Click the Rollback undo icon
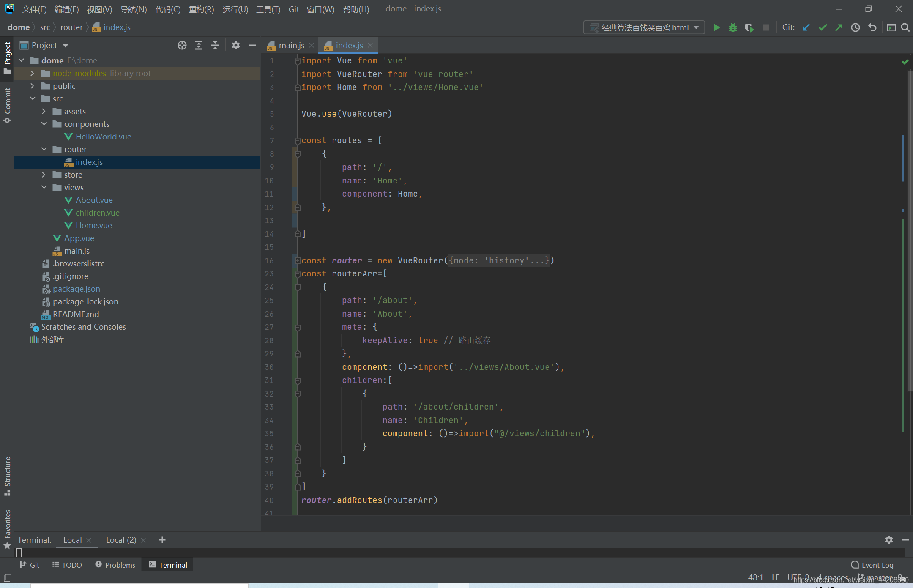 click(x=872, y=27)
